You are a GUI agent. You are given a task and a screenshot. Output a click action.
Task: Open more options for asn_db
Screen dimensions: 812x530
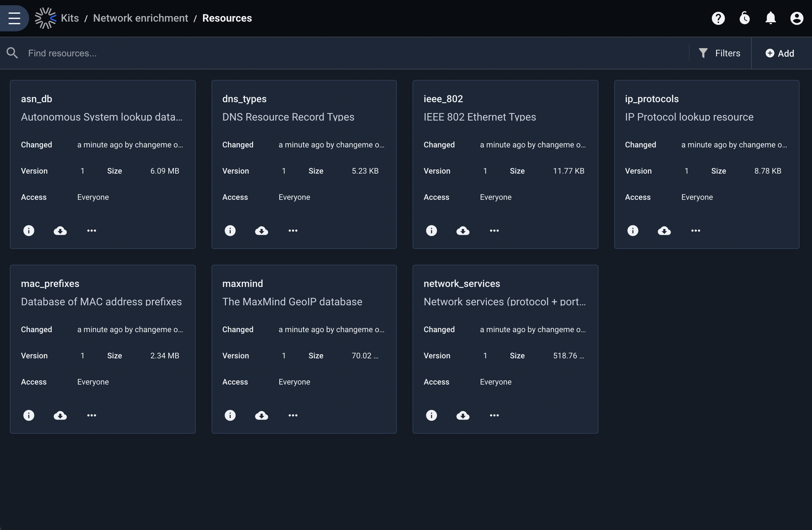click(91, 231)
